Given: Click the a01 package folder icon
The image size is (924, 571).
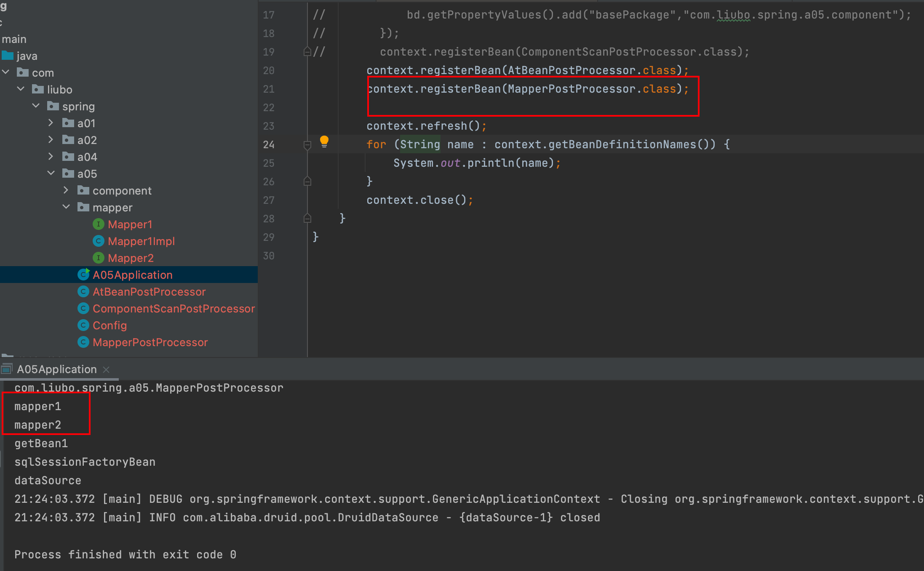Looking at the screenshot, I should 68,123.
